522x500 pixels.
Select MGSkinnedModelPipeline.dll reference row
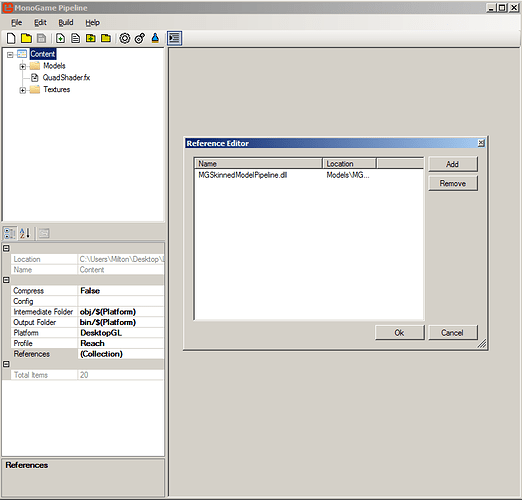click(x=243, y=175)
